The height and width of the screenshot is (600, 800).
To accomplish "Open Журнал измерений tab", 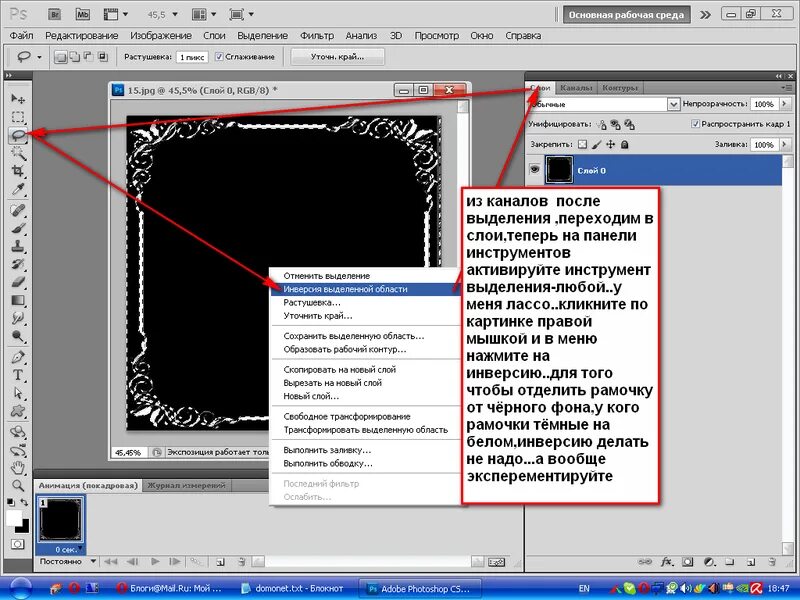I will (186, 485).
